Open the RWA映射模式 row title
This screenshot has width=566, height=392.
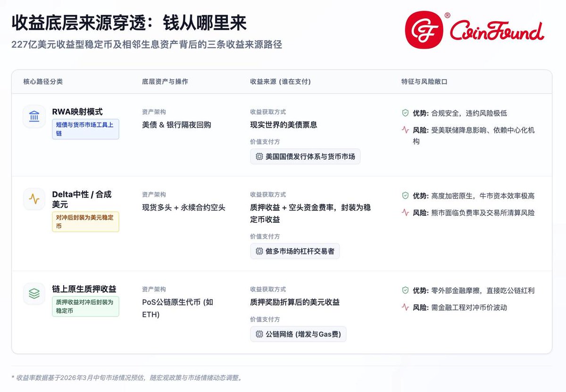coord(78,112)
